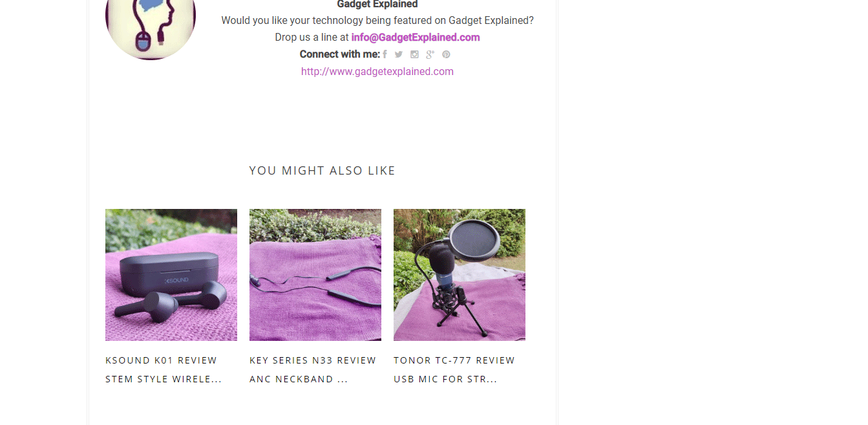Open the neckband earphones thumbnail image
Viewport: 868px width, 425px height.
pyautogui.click(x=315, y=275)
